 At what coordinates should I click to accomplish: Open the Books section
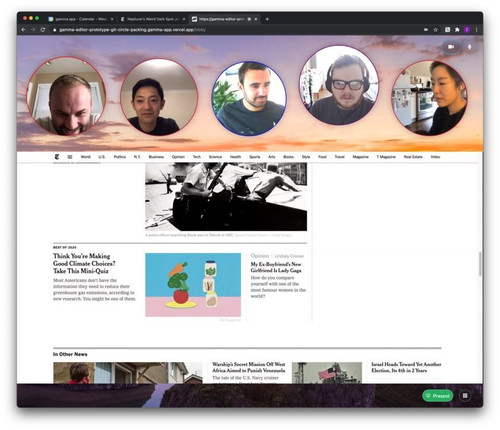[288, 157]
